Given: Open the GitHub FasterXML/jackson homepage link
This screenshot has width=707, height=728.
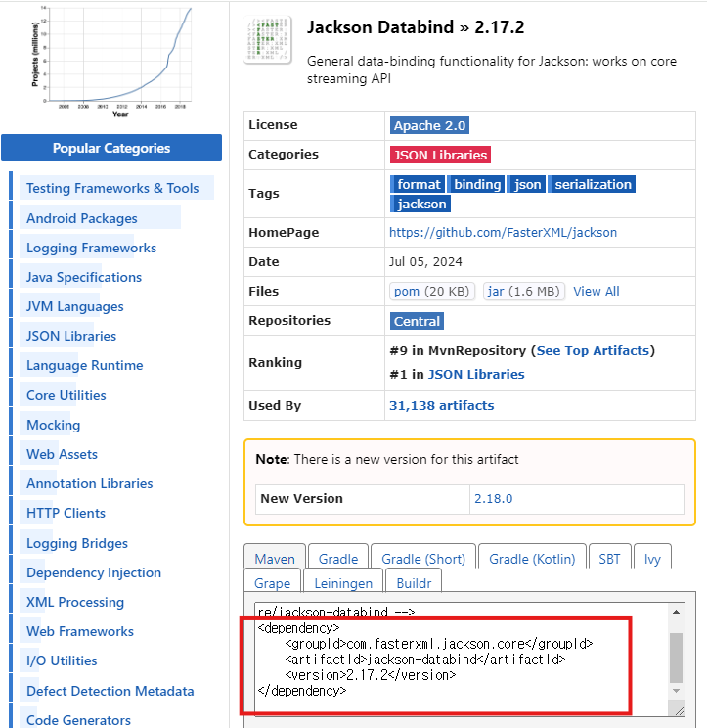Looking at the screenshot, I should 503,232.
